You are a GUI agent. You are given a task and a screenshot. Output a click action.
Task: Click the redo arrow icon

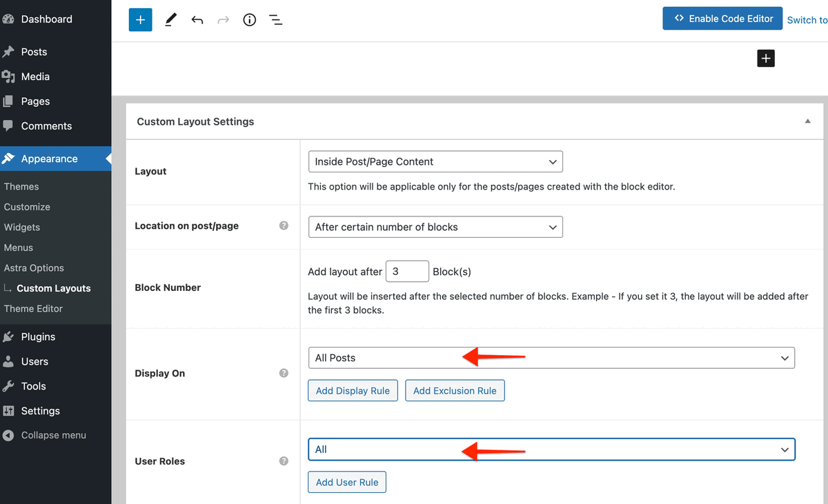223,20
